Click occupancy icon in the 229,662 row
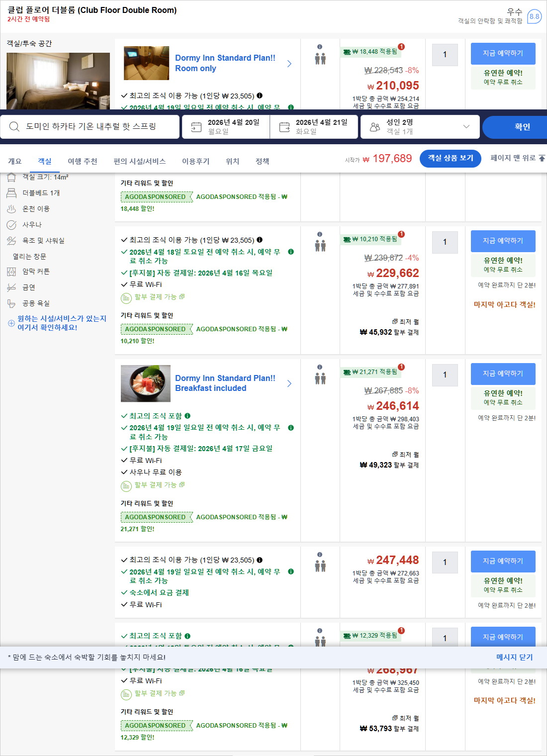The height and width of the screenshot is (756, 547). coord(320,246)
